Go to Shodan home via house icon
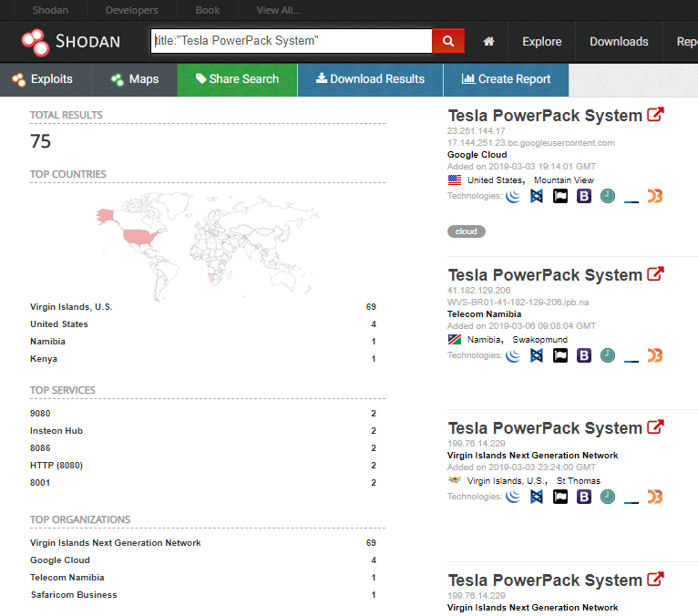The width and height of the screenshot is (698, 616). (x=489, y=42)
